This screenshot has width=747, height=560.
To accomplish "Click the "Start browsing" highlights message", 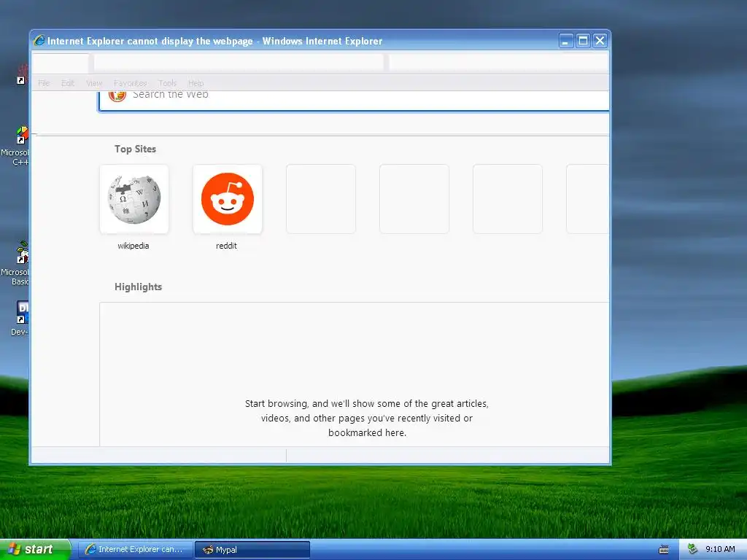I will 367,418.
